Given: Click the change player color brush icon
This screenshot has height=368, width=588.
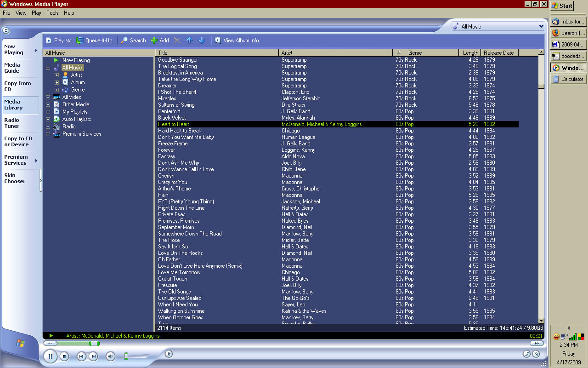Looking at the screenshot, I should click(527, 354).
